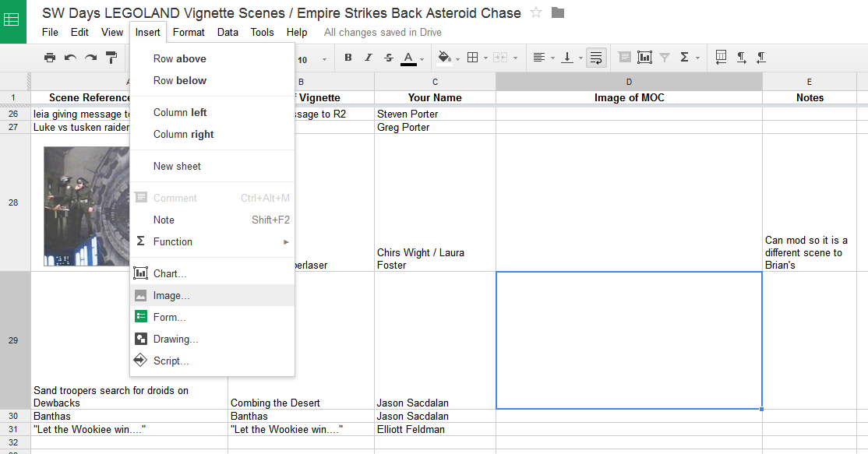868x454 pixels.
Task: Select the 'Elliott Feldman' cell
Action: 435,429
